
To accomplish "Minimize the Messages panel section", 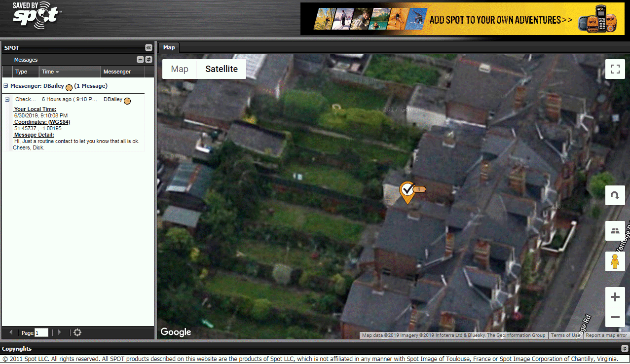I will coord(141,60).
